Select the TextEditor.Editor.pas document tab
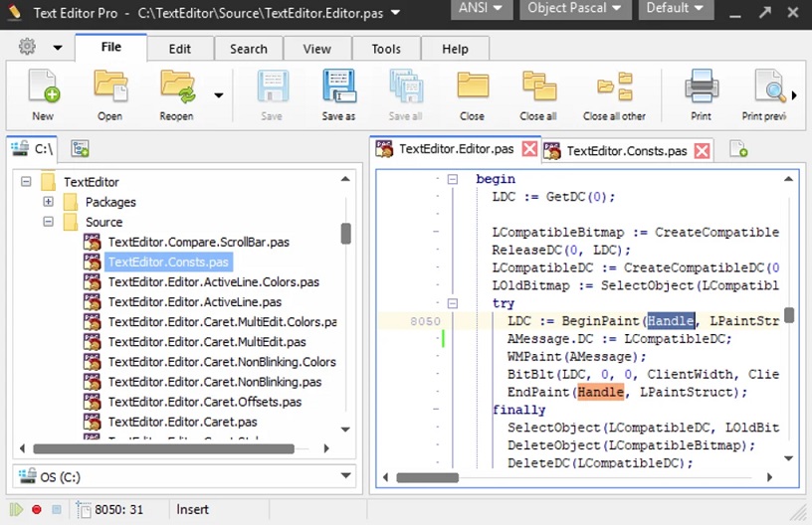Image resolution: width=812 pixels, height=525 pixels. pos(456,149)
